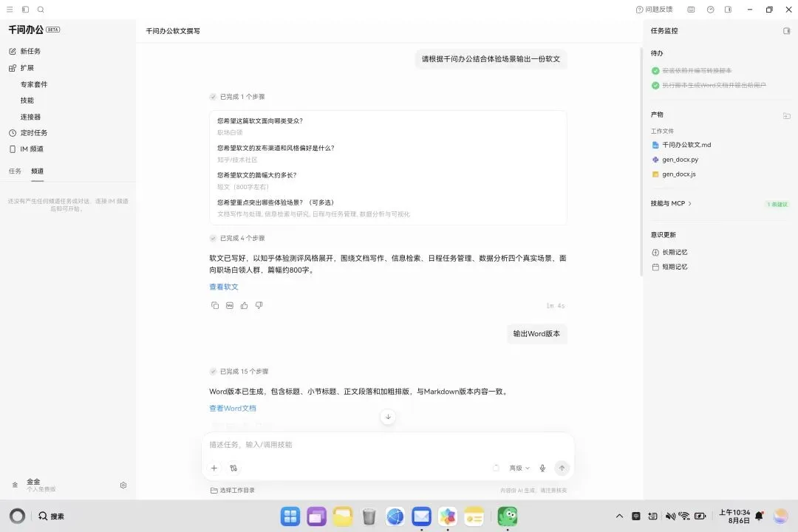Toggle the left sidebar from the title bar

(x=25, y=9)
